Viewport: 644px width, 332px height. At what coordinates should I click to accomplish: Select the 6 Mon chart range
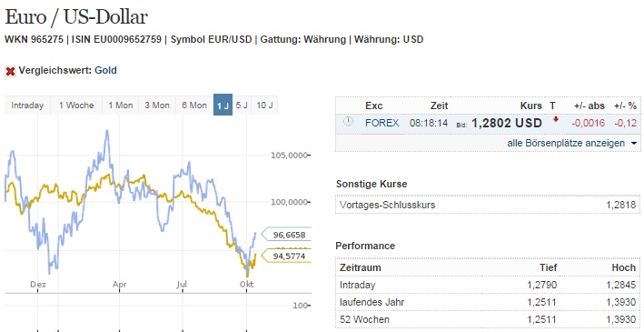[194, 106]
